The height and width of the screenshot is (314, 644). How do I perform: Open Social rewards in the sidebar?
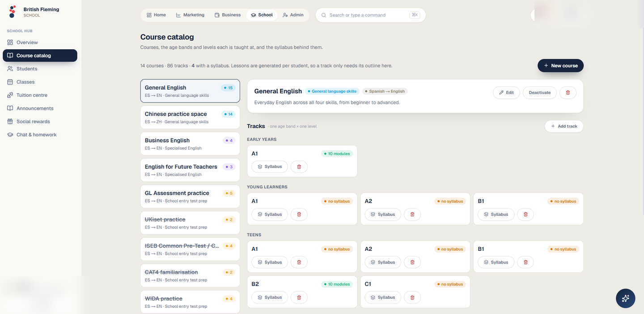coord(40,121)
